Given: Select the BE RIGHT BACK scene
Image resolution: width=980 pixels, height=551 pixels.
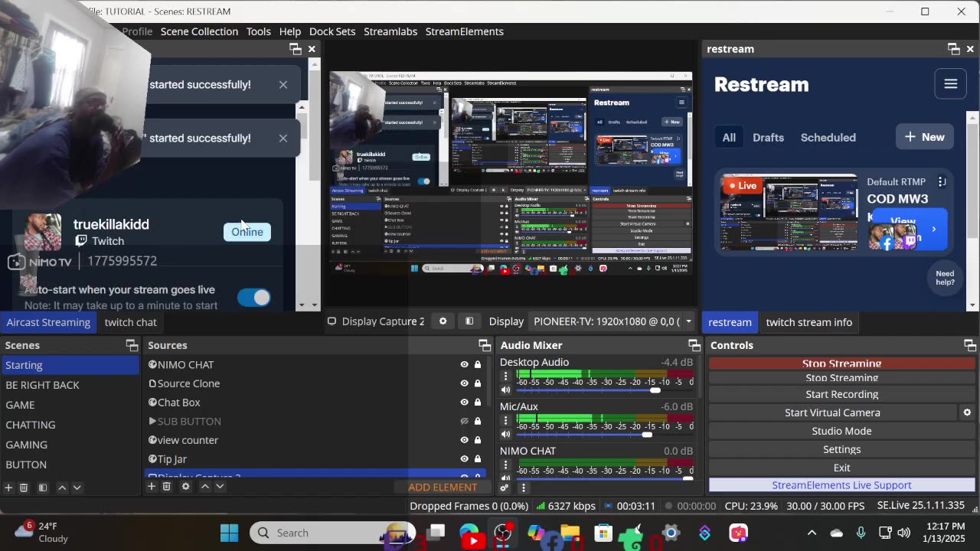Looking at the screenshot, I should tap(70, 385).
